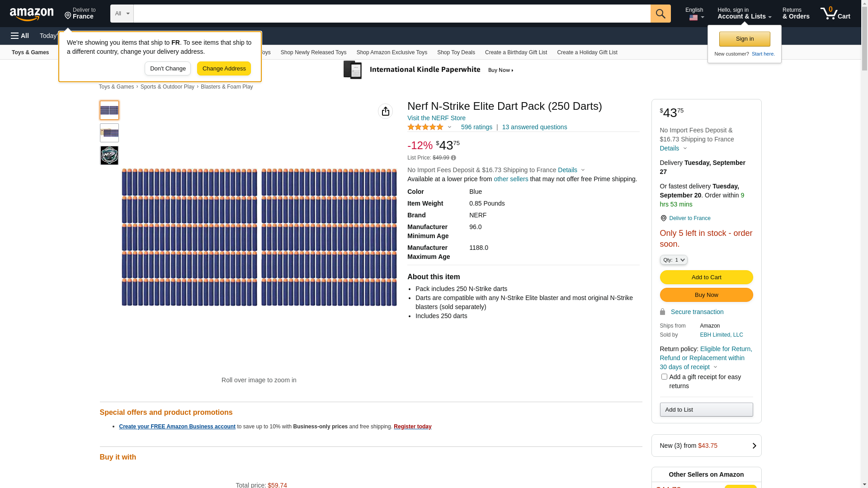
Task: Click the Add to Cart button
Action: pos(706,277)
